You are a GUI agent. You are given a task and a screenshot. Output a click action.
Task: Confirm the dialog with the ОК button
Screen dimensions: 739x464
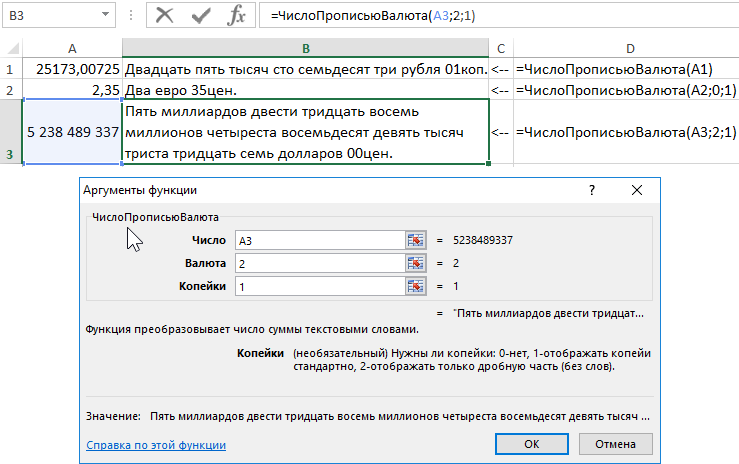pyautogui.click(x=532, y=444)
